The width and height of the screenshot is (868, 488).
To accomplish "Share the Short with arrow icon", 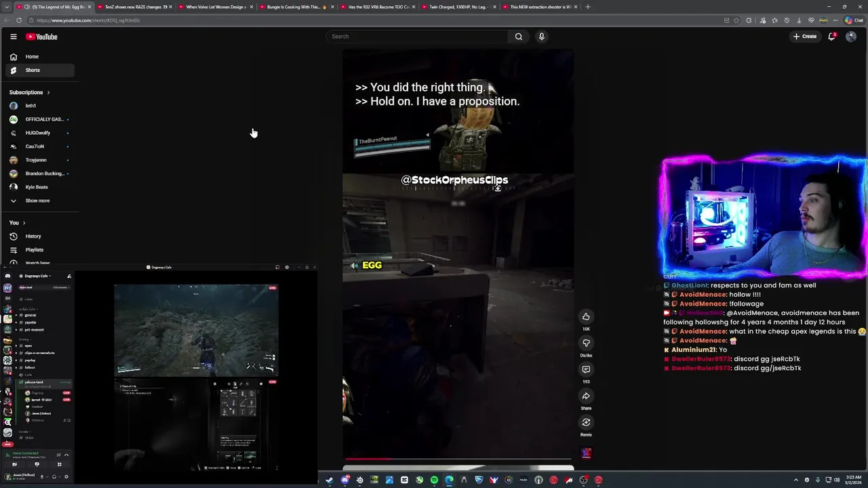I will [586, 396].
